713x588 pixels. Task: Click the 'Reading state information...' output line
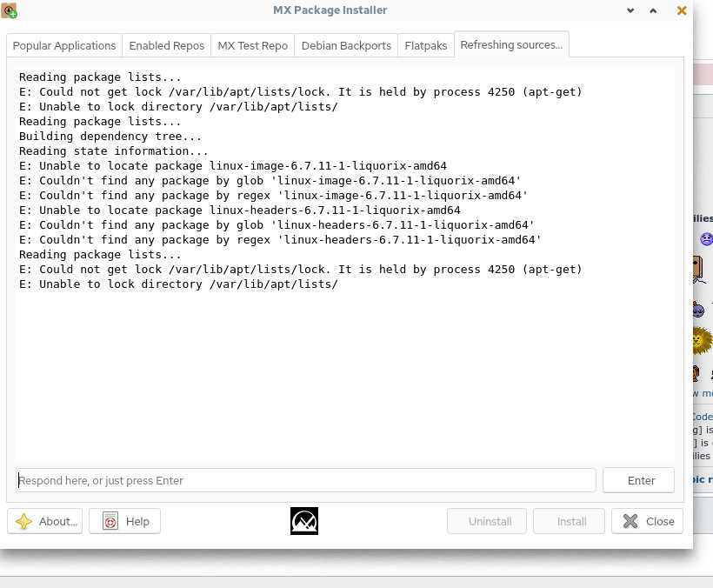point(114,151)
